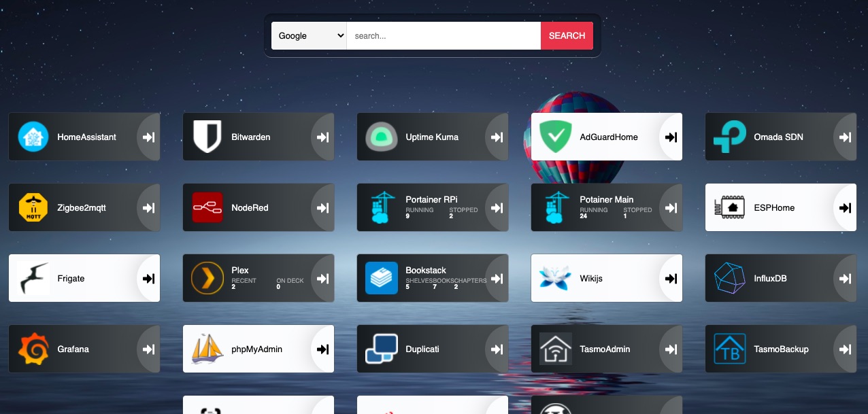Image resolution: width=868 pixels, height=414 pixels.
Task: Click the arrow button on ESPHome tile
Action: [x=845, y=207]
